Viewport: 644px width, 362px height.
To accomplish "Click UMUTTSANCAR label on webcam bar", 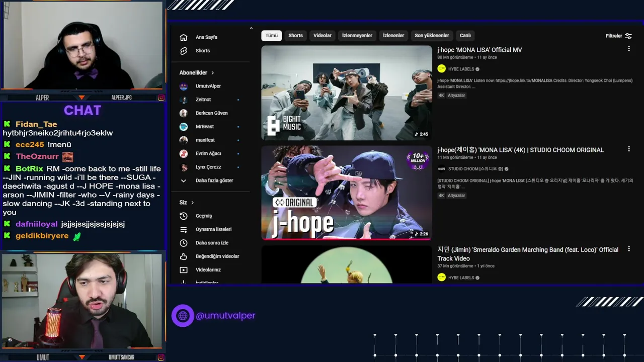I will tap(122, 357).
